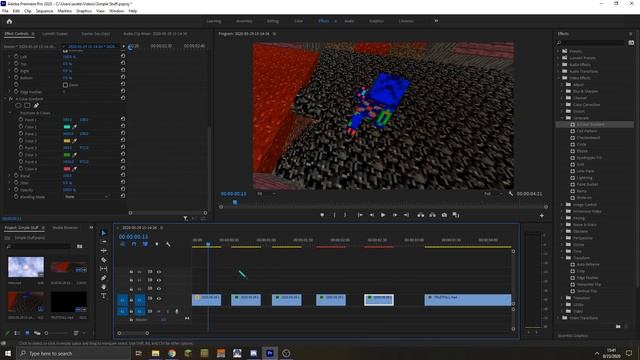Click the timeline settings wrench icon

point(168,244)
